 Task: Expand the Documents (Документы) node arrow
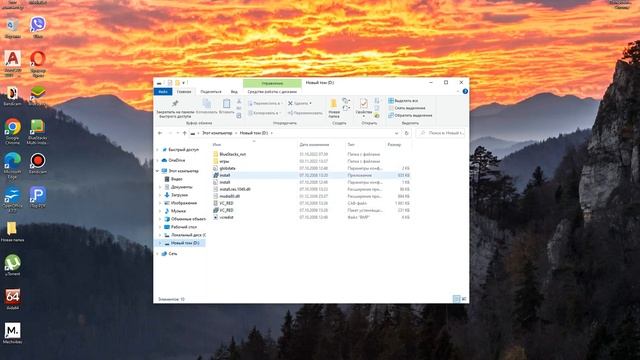point(160,187)
